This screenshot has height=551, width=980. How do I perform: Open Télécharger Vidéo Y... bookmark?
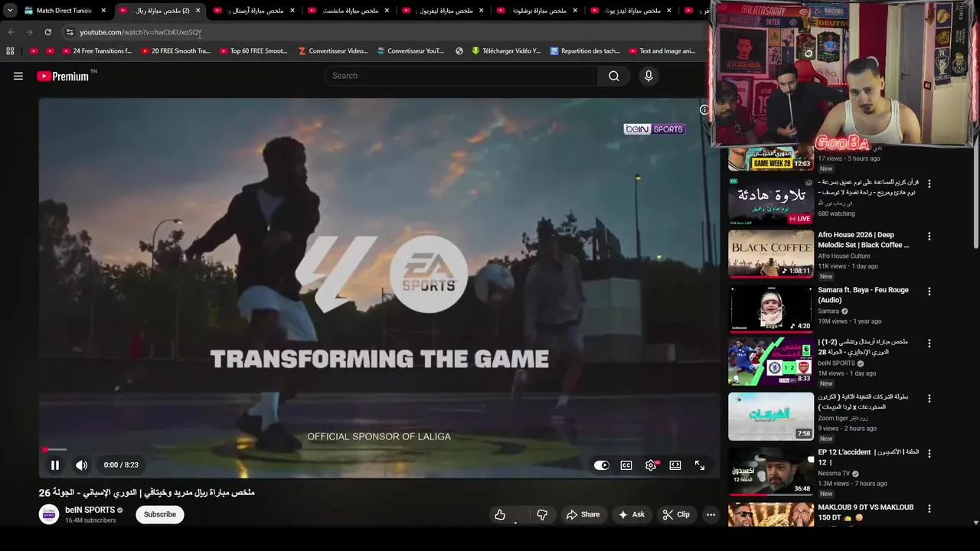click(505, 51)
